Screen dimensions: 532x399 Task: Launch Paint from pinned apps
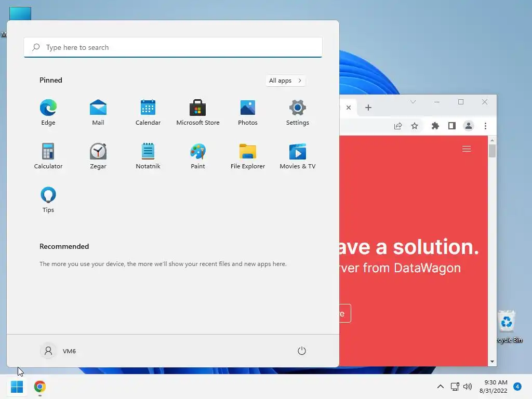tap(198, 156)
